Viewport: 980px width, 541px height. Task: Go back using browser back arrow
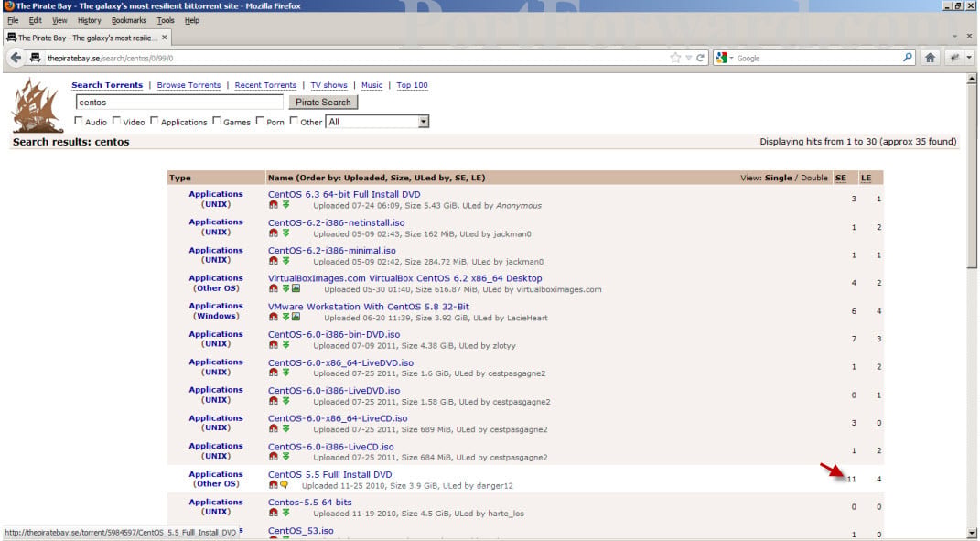(16, 58)
